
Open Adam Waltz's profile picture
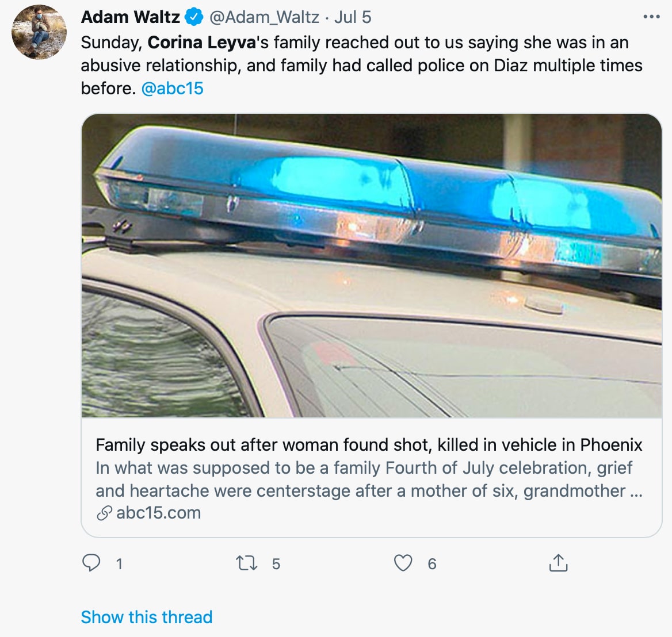point(39,32)
